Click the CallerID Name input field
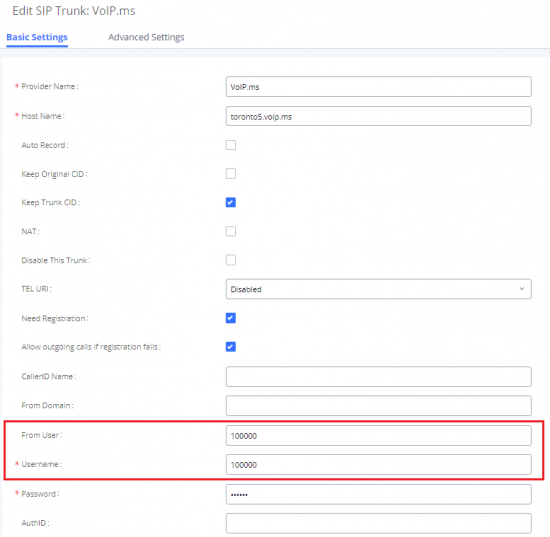The image size is (550, 537). pos(378,377)
